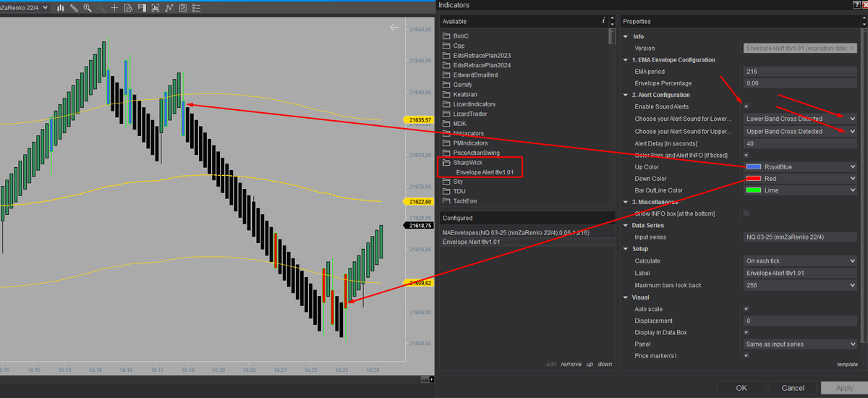The height and width of the screenshot is (398, 868).
Task: Click the zoom in magnifier icon
Action: click(88, 8)
